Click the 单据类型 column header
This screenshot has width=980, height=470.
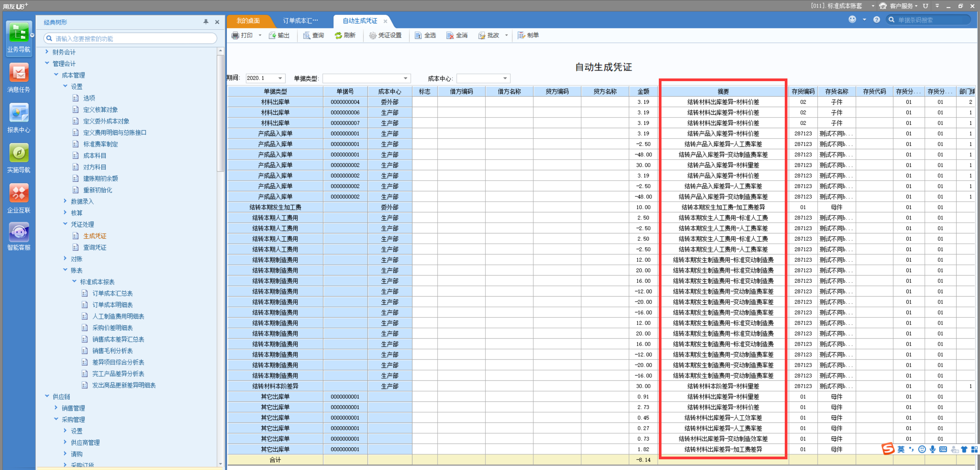[275, 91]
